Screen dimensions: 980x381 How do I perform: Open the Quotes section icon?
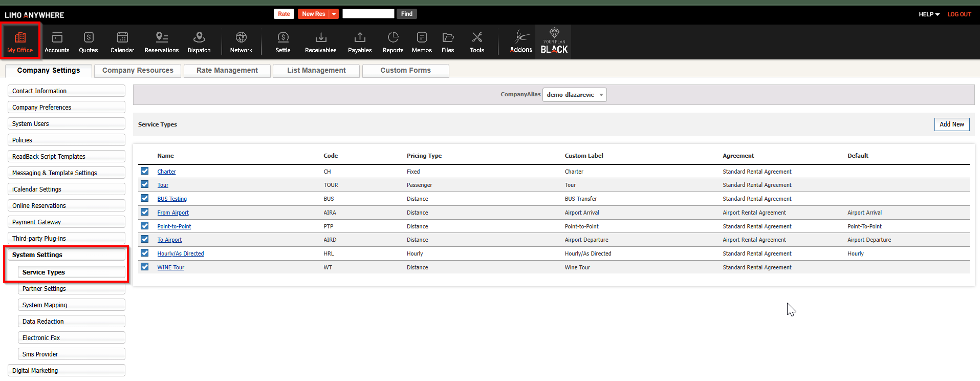(x=88, y=41)
